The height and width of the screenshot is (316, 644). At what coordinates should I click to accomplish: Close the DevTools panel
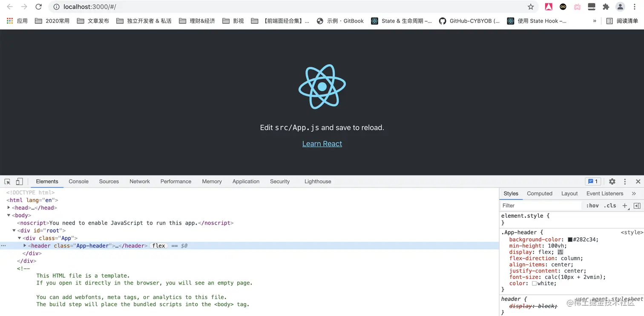pos(638,182)
